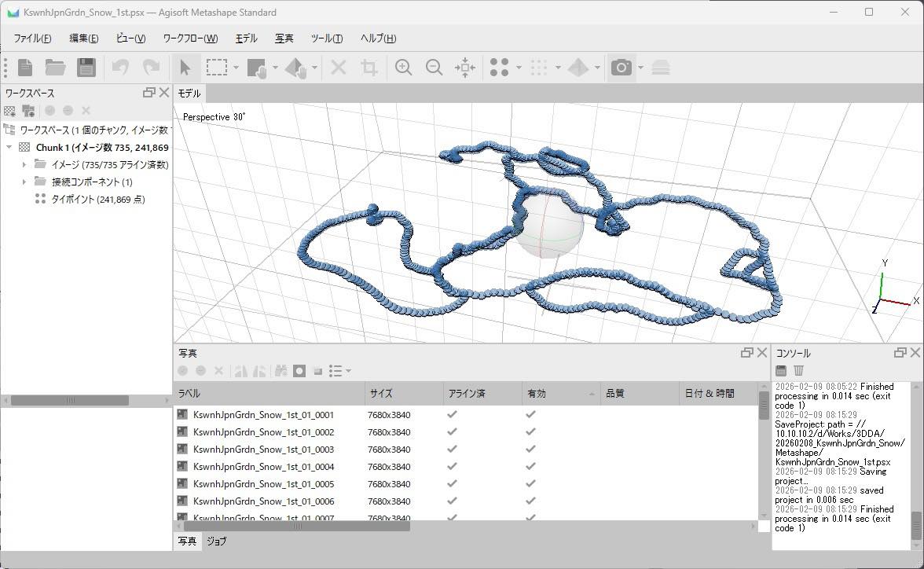Screen dimensions: 924x569
Task: Click the show masks icon in Photos toolbar
Action: (299, 371)
